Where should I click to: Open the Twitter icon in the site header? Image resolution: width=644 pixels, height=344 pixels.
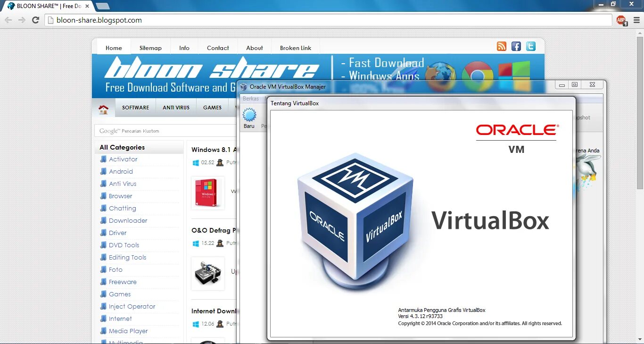click(531, 46)
